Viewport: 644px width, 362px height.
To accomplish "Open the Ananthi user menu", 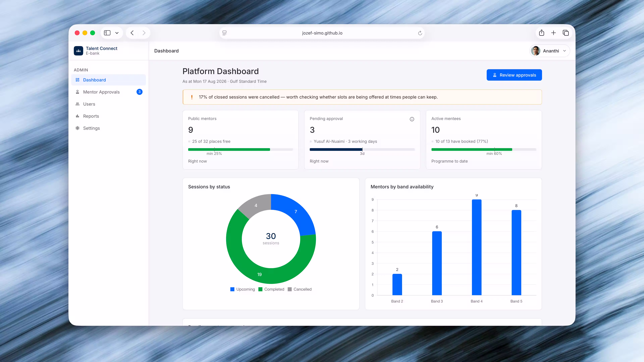I will [x=550, y=51].
